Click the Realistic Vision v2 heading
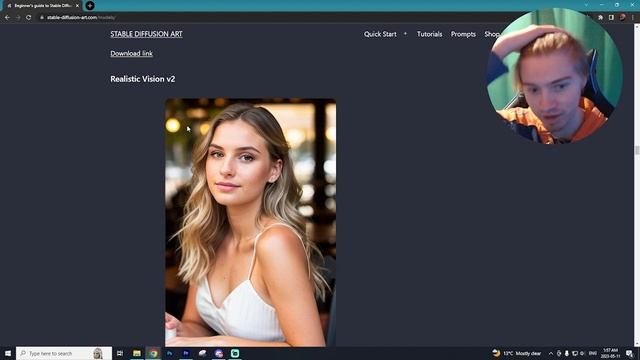 pos(142,79)
